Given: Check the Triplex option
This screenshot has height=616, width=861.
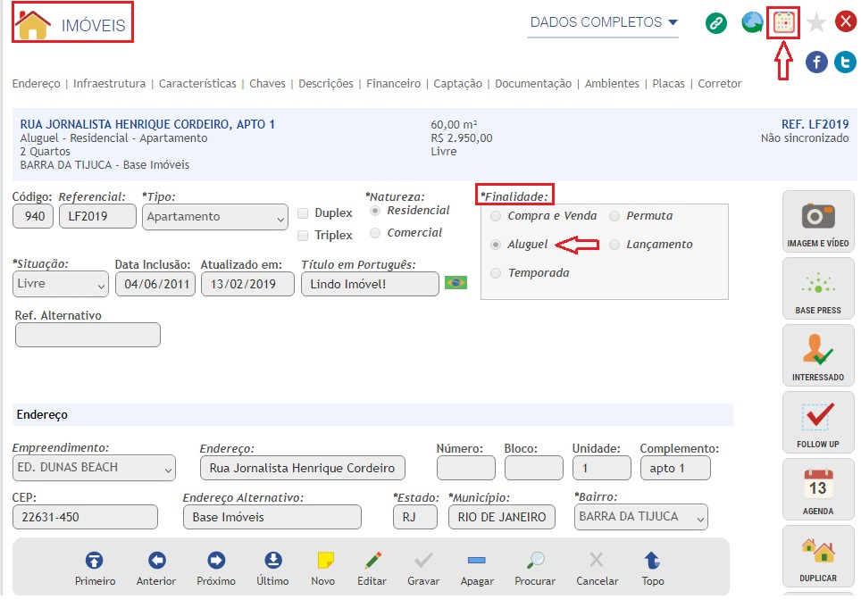Looking at the screenshot, I should coord(304,236).
